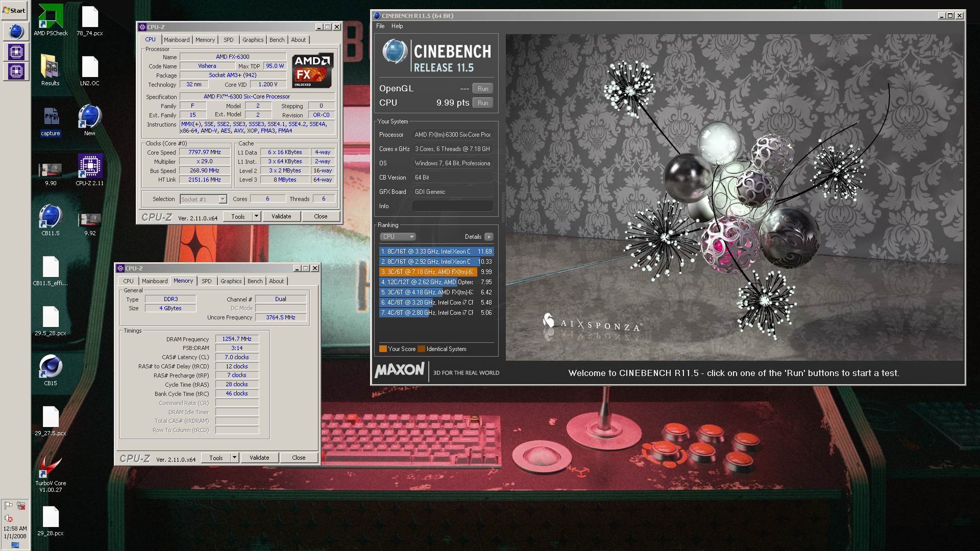Launch the CB15 shortcut icon
The image size is (980, 551).
pyautogui.click(x=51, y=370)
